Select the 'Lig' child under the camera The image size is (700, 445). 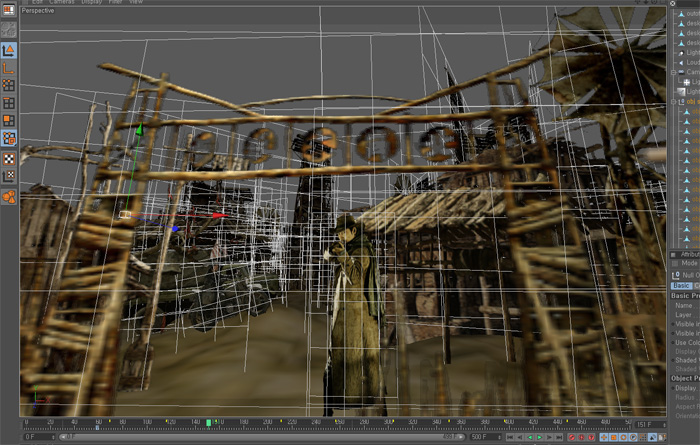(x=691, y=82)
